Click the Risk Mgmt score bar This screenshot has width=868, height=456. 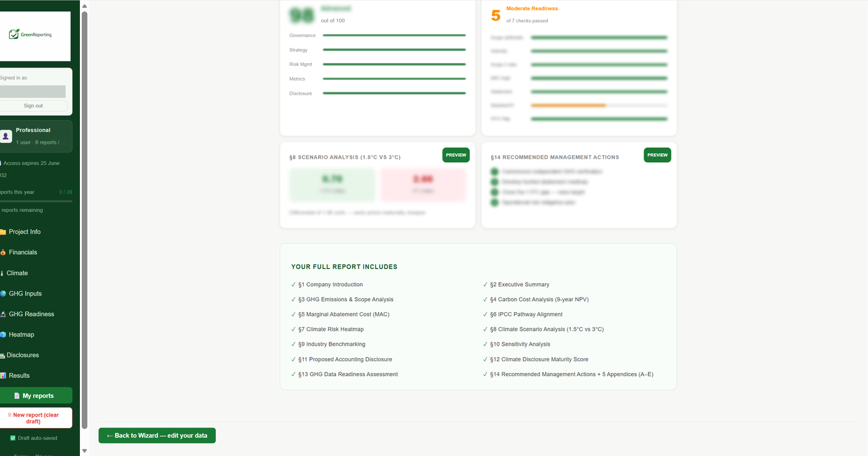(394, 64)
